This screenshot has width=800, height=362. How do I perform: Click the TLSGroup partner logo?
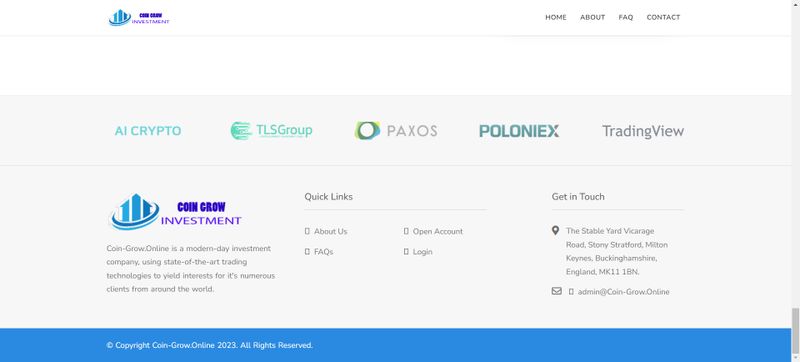[271, 131]
